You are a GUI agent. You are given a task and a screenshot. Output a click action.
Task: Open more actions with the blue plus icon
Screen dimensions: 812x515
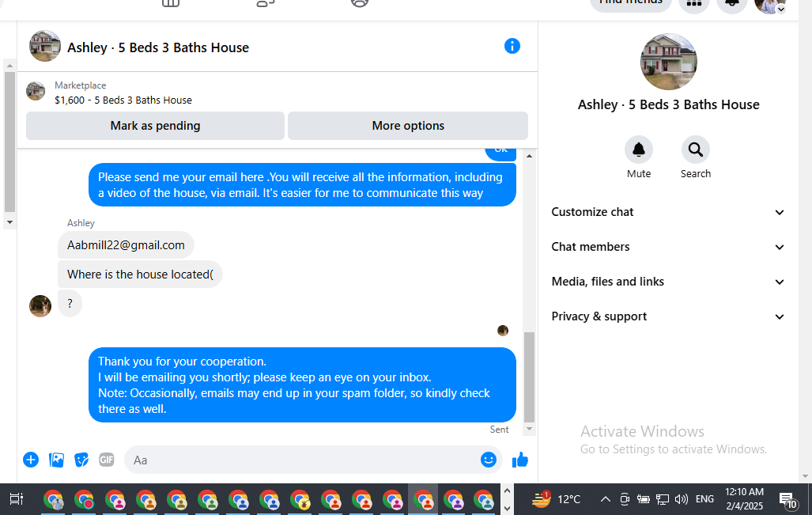(x=31, y=460)
